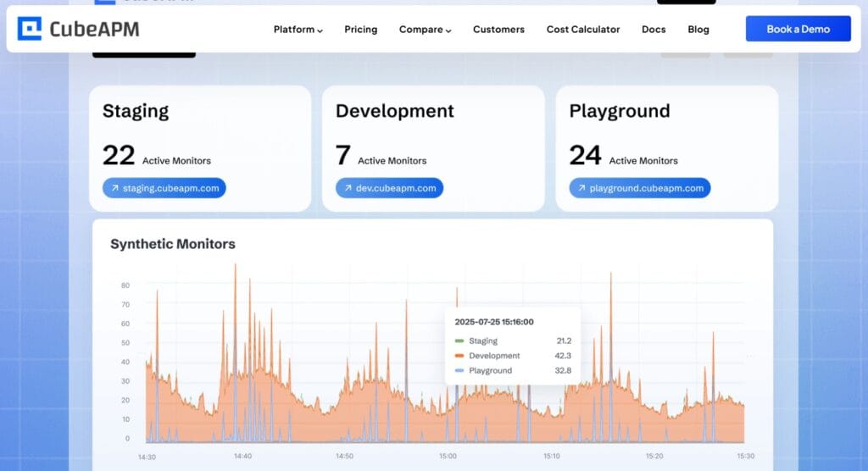Click the 15:20 time axis label

(654, 456)
